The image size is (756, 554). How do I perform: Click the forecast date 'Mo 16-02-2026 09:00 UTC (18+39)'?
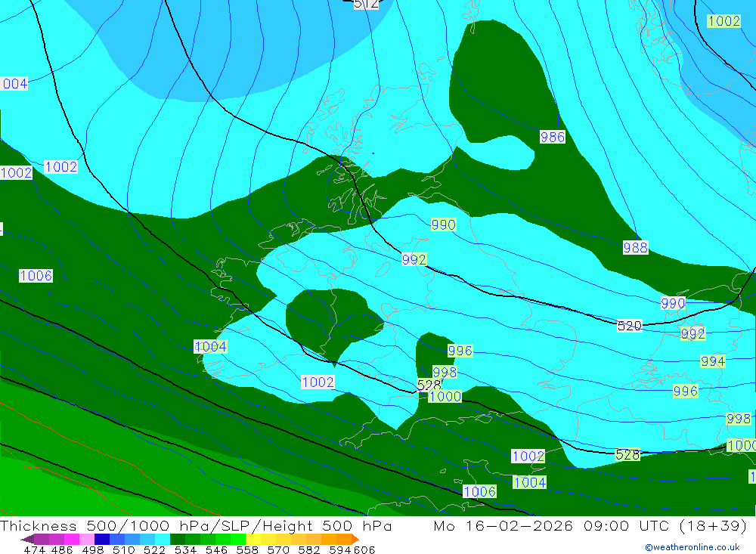[590, 525]
